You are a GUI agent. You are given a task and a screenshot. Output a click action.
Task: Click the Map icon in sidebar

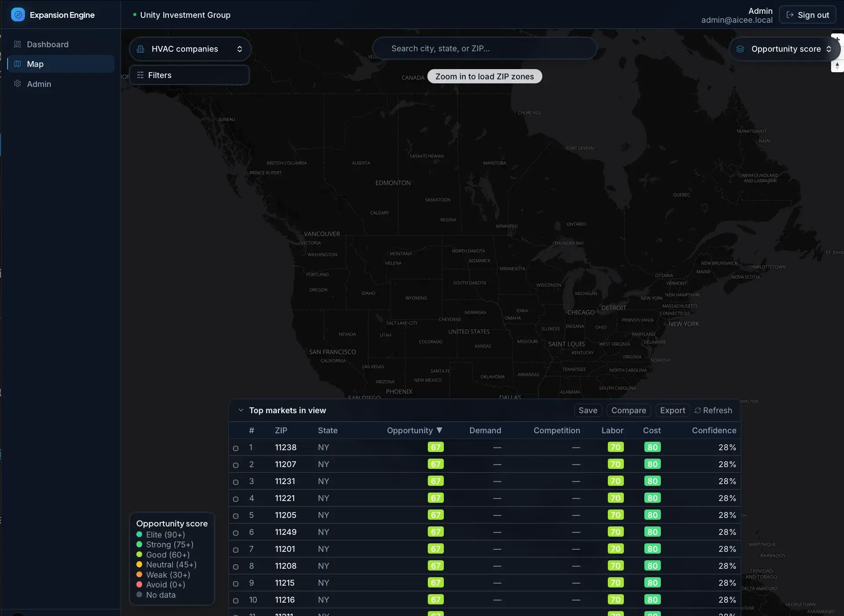[17, 64]
